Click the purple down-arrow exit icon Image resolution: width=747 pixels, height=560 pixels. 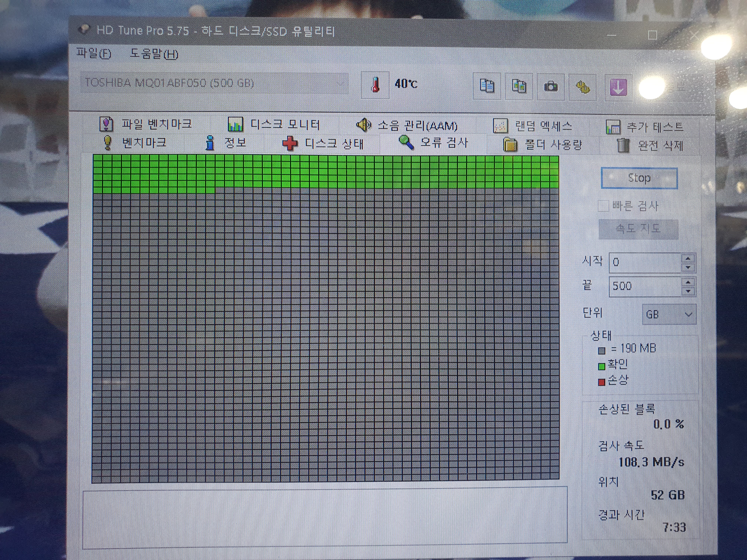click(x=618, y=87)
